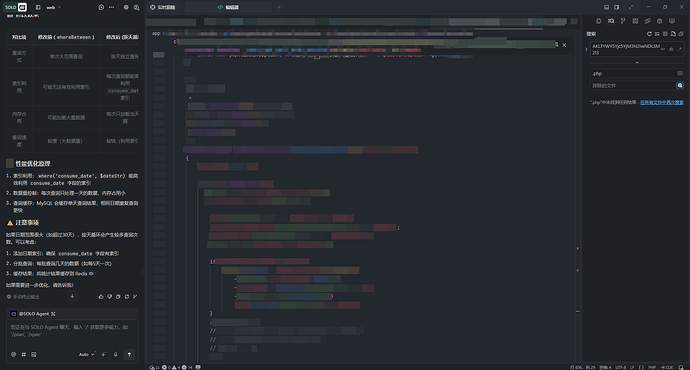Expand the app breadcrumb path item
Screen dimensions: 690x370
point(156,33)
